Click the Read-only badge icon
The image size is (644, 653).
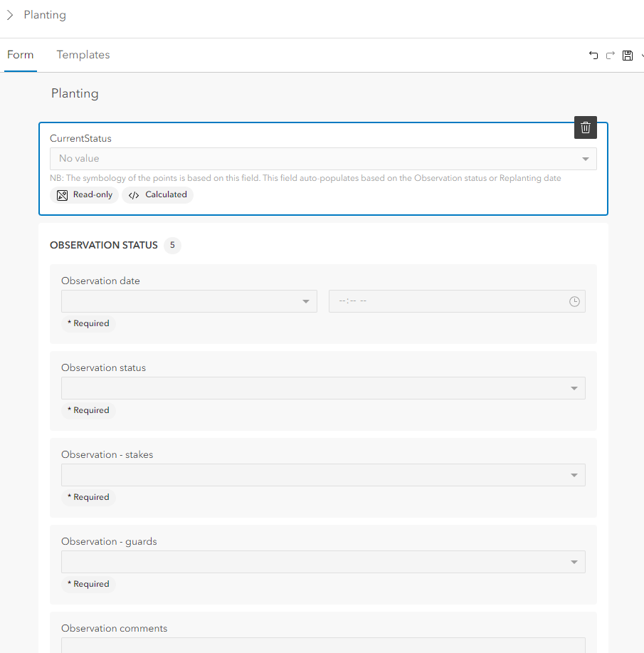(x=63, y=195)
